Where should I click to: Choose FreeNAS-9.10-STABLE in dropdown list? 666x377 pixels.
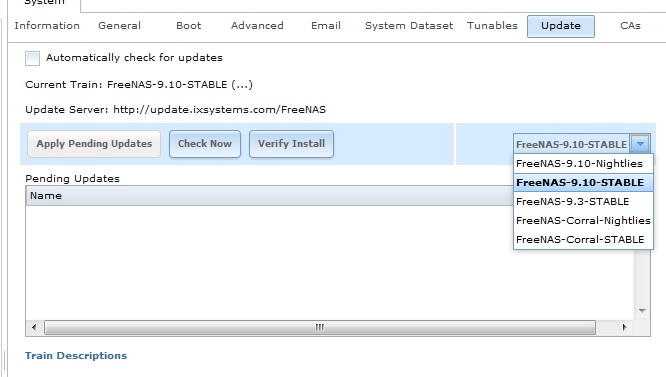click(x=583, y=183)
